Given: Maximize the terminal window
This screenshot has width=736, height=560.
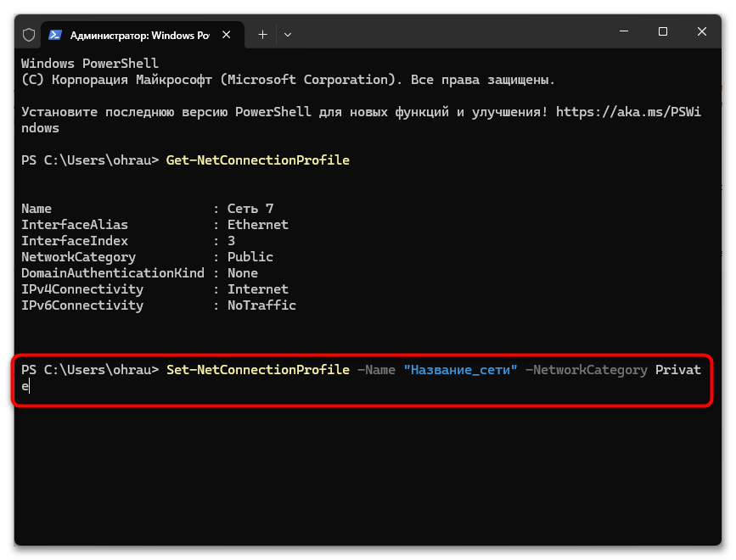Looking at the screenshot, I should pyautogui.click(x=663, y=31).
